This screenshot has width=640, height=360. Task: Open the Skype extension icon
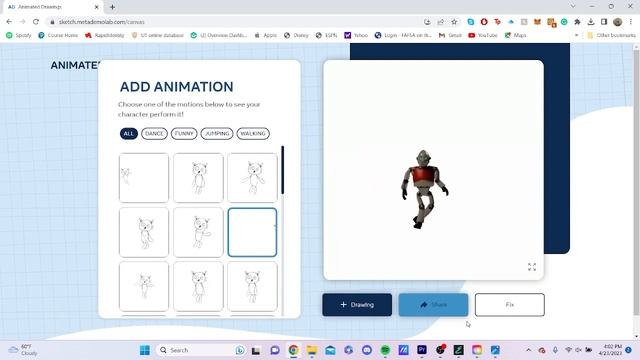tap(471, 22)
